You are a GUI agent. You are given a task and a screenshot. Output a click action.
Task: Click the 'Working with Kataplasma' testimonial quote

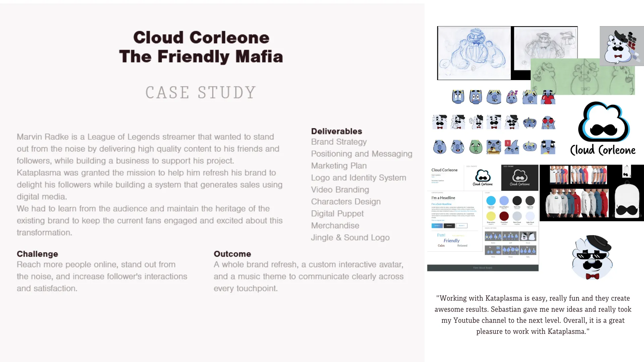[533, 315]
